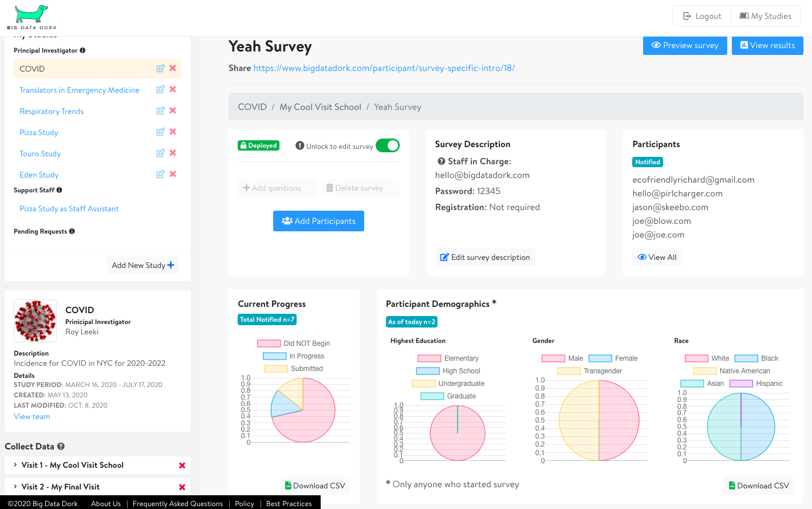812x509 pixels.
Task: Click Logout in top navigation
Action: tap(701, 16)
